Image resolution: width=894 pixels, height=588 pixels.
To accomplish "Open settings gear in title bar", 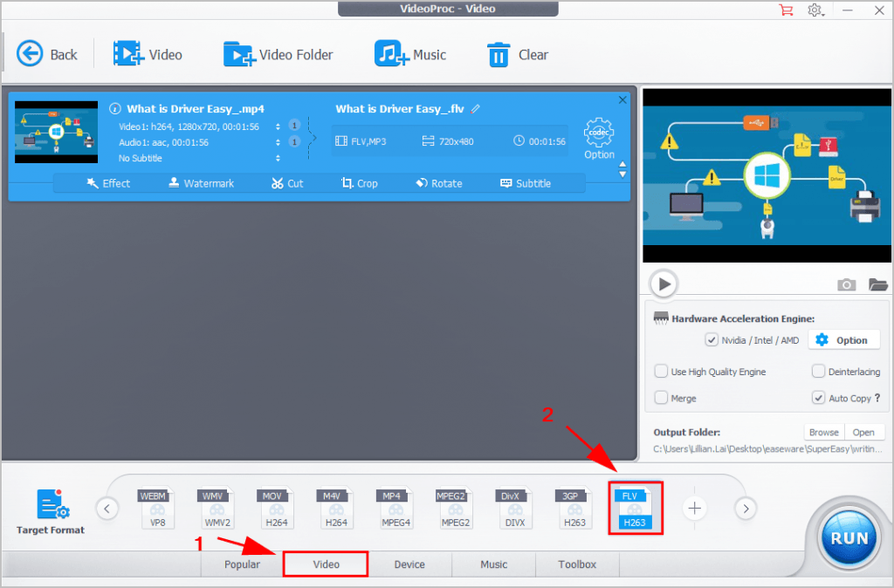I will click(815, 10).
